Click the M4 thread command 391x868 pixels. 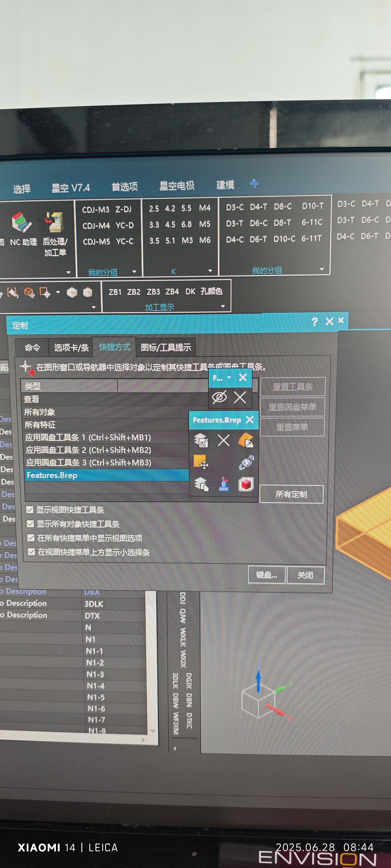tap(205, 208)
